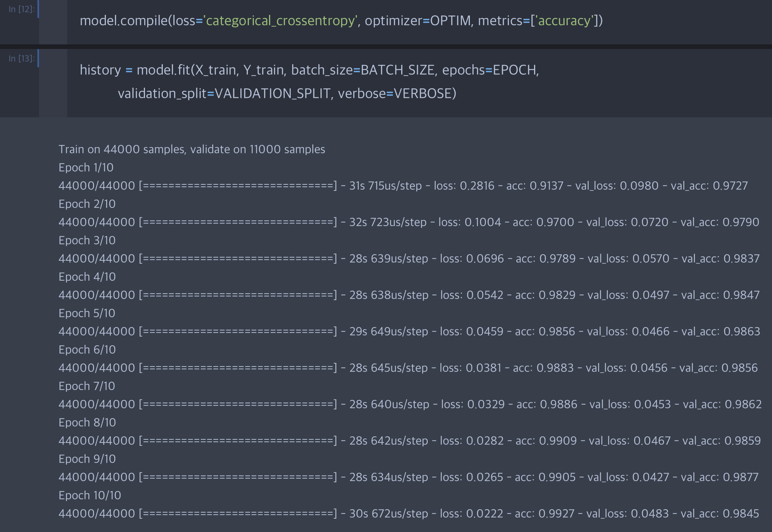Screen dimensions: 772x532
Task: Click the validation_split=VALIDATION_SPLIT code line
Action: 287,93
